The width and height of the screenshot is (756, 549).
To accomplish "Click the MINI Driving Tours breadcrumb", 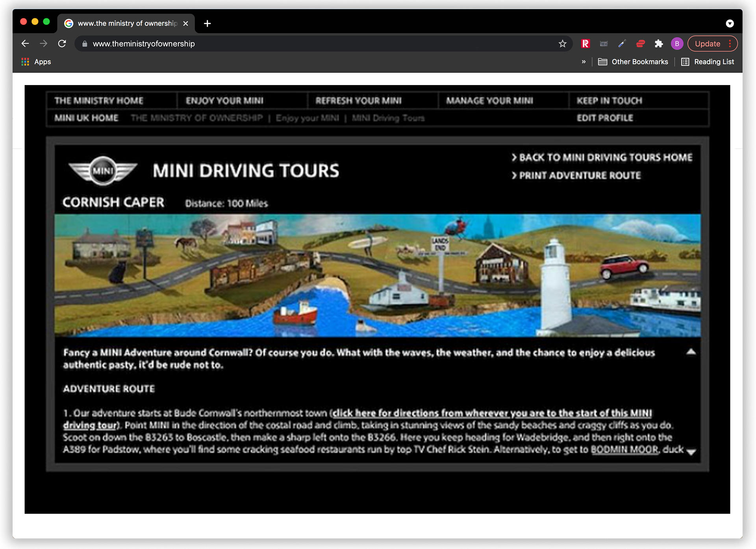I will 388,118.
